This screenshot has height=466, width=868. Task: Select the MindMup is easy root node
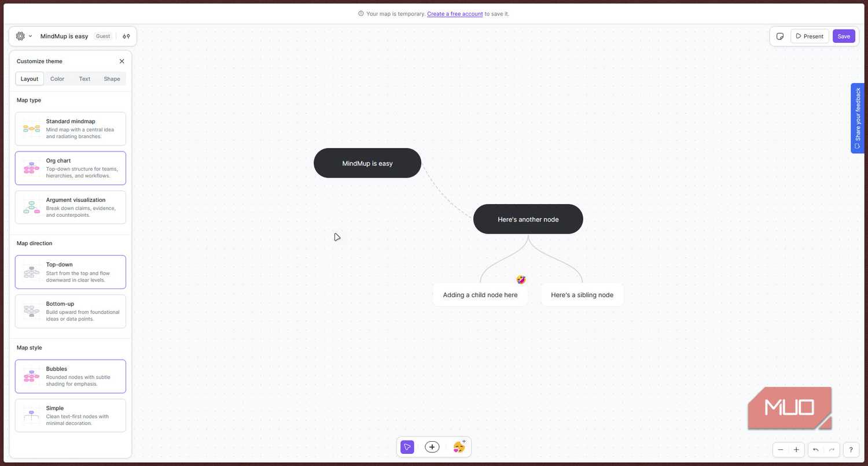pos(367,163)
